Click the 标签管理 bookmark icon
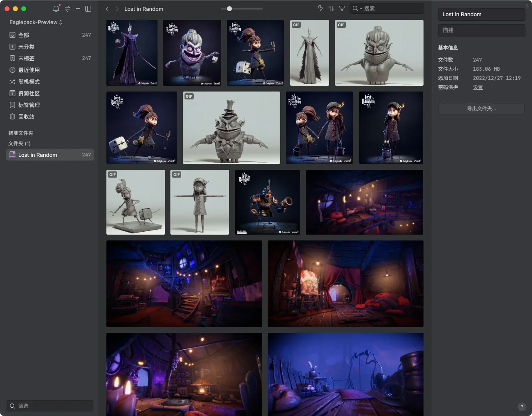 pyautogui.click(x=12, y=105)
